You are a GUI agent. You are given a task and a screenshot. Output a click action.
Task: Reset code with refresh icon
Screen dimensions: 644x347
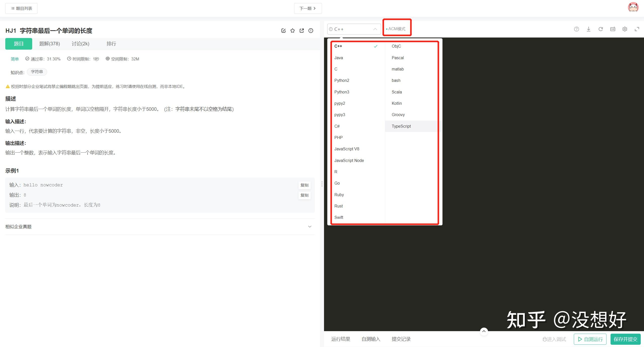[600, 29]
